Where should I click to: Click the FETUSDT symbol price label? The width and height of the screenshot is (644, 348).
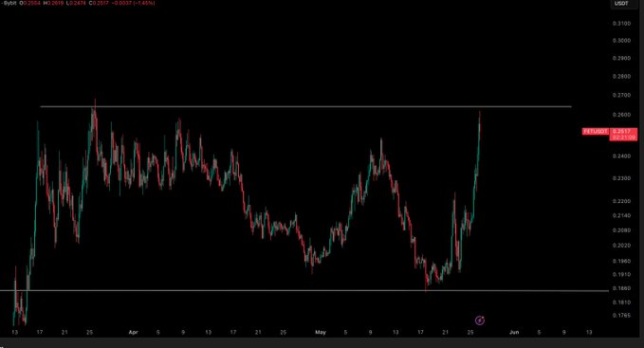pos(596,131)
